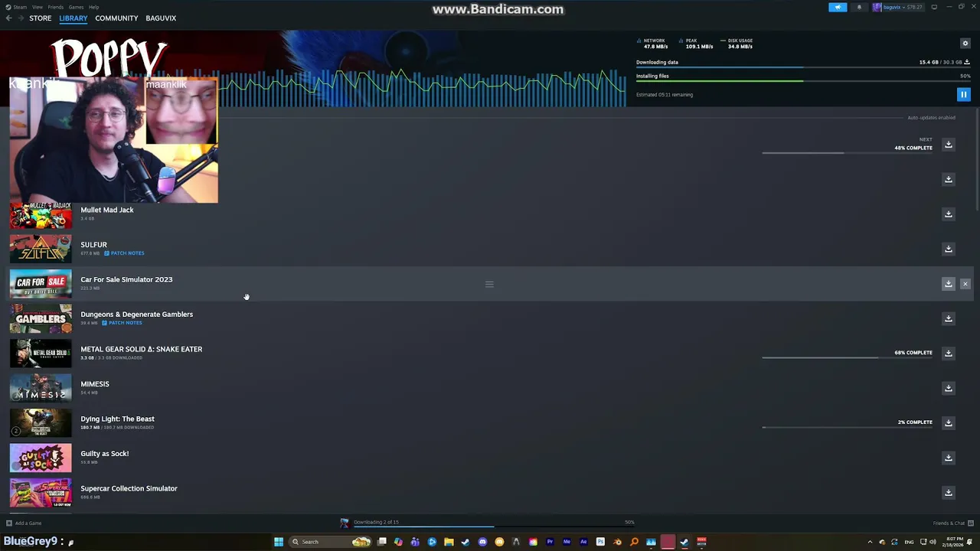This screenshot has height=551, width=980.
Task: Open Steam announcements megaphone button
Action: (838, 7)
